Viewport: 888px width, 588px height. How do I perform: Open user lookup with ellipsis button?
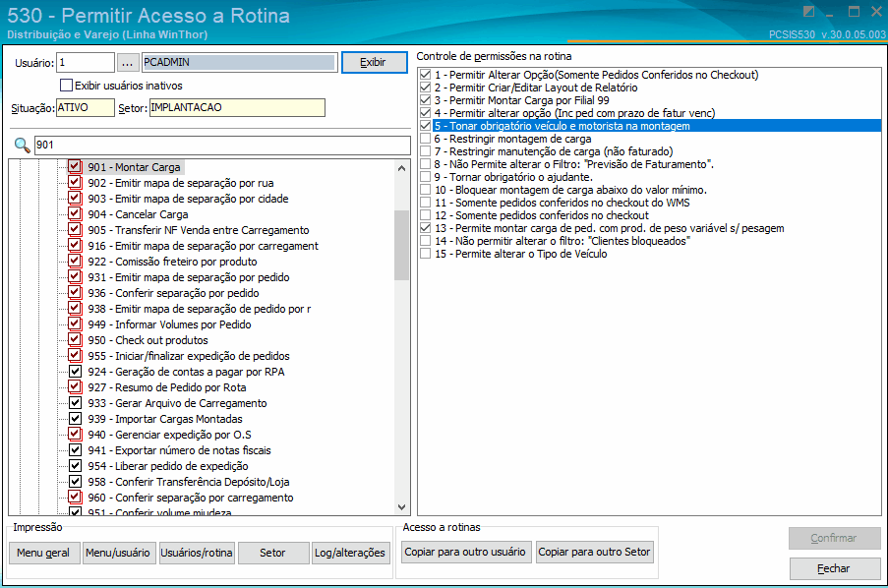coord(128,62)
